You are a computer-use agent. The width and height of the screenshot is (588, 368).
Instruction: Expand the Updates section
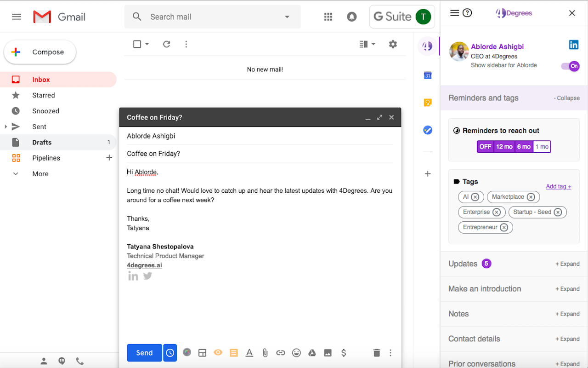(x=567, y=264)
